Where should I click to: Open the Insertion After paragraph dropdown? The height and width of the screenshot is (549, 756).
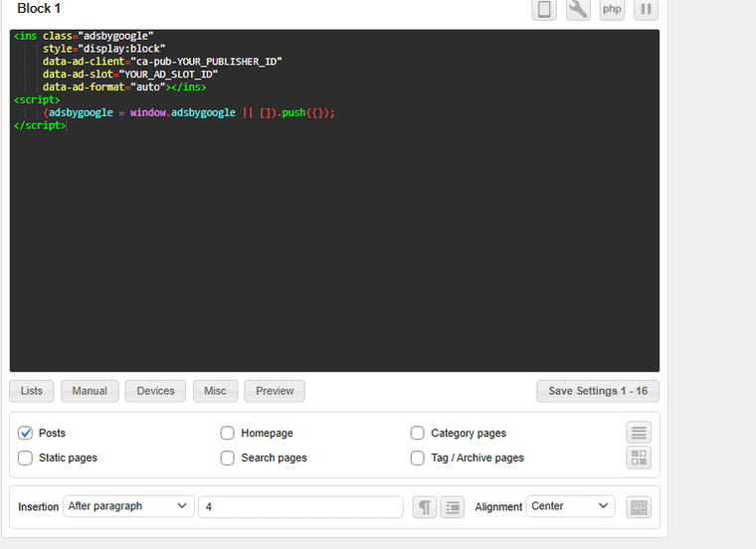[128, 506]
